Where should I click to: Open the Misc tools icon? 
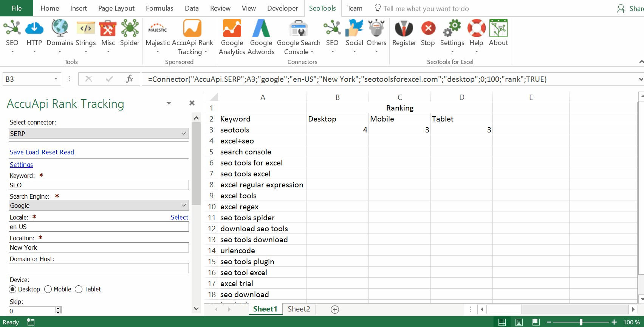(x=108, y=28)
